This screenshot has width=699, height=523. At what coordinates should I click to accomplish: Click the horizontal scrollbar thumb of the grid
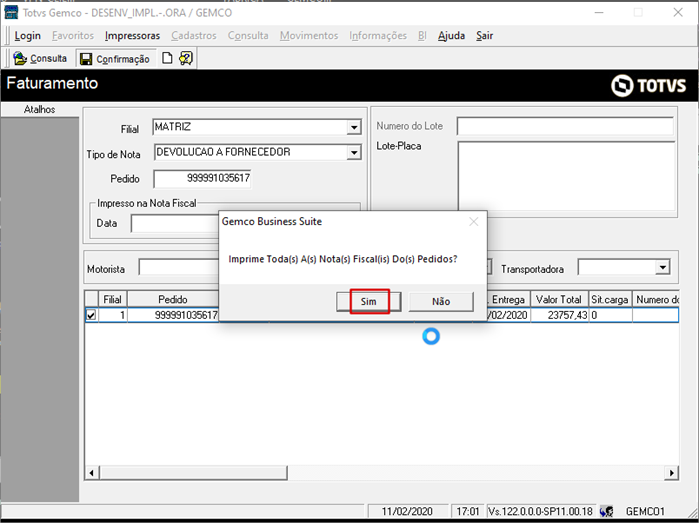[193, 473]
